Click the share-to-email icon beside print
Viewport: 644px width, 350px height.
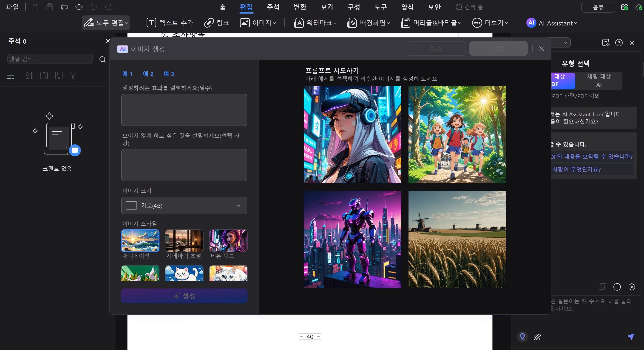coord(49,7)
